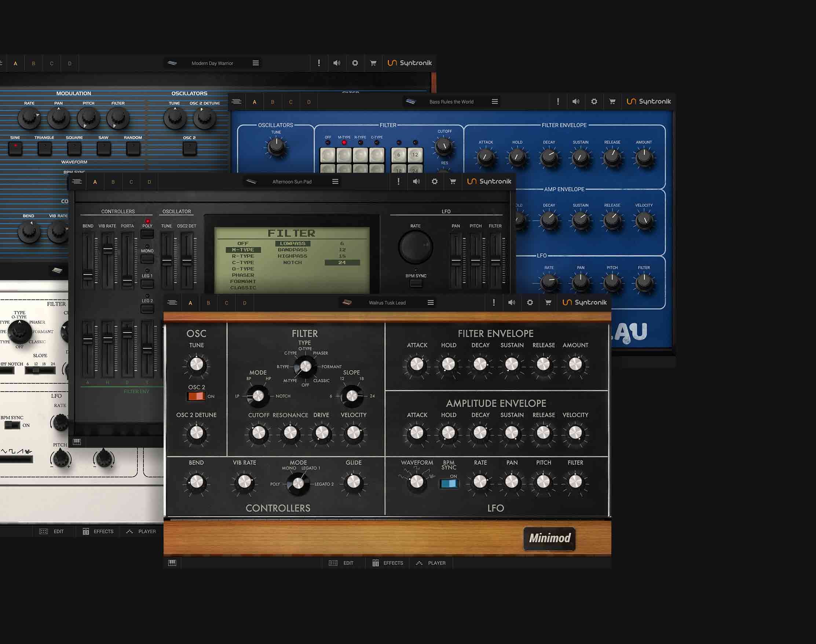Click Syntronik logo in Walrus Tusk Lead window
The image size is (816, 644).
tap(585, 303)
